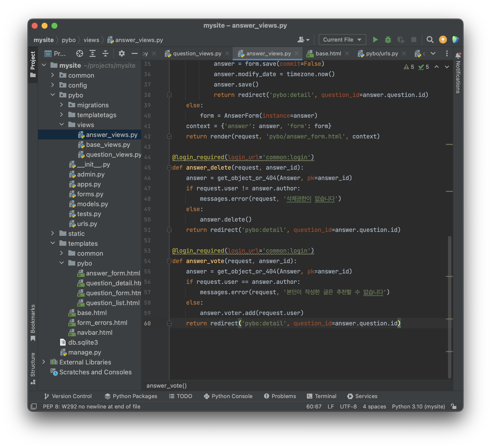The height and width of the screenshot is (448, 491).
Task: Click Python 3.10 (mysite) interpreter
Action: (418, 406)
